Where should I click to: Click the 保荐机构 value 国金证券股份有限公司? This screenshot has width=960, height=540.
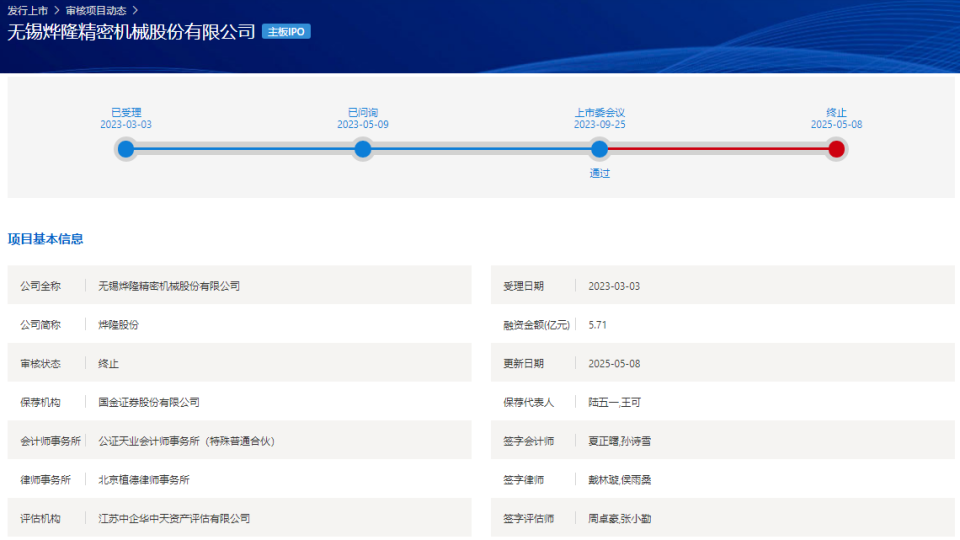point(149,402)
